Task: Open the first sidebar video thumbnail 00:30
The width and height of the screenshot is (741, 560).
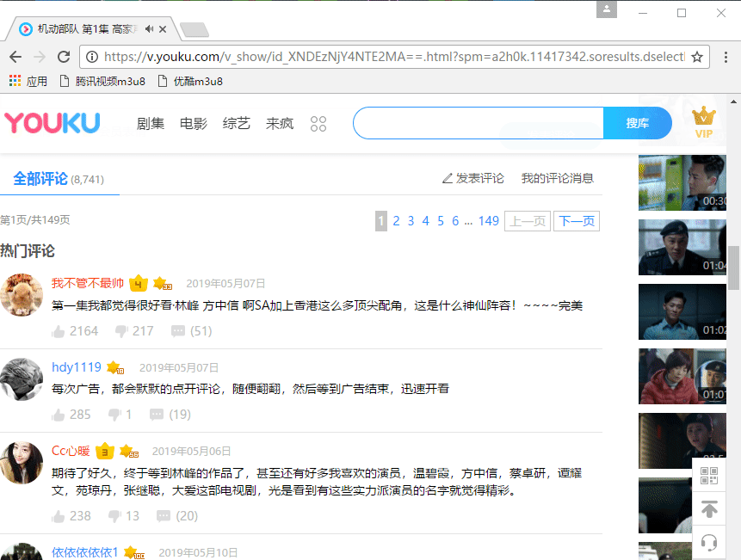Action: 682,182
